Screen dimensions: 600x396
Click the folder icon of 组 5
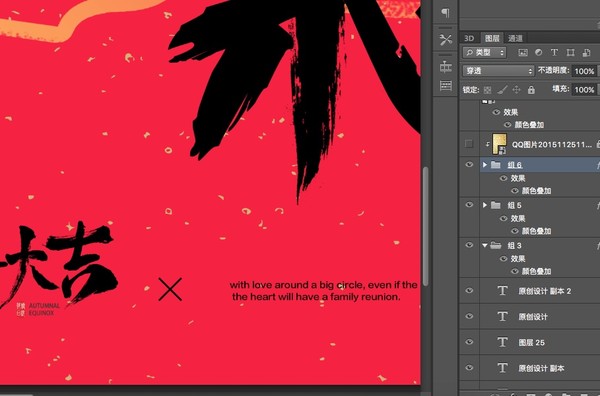point(496,205)
